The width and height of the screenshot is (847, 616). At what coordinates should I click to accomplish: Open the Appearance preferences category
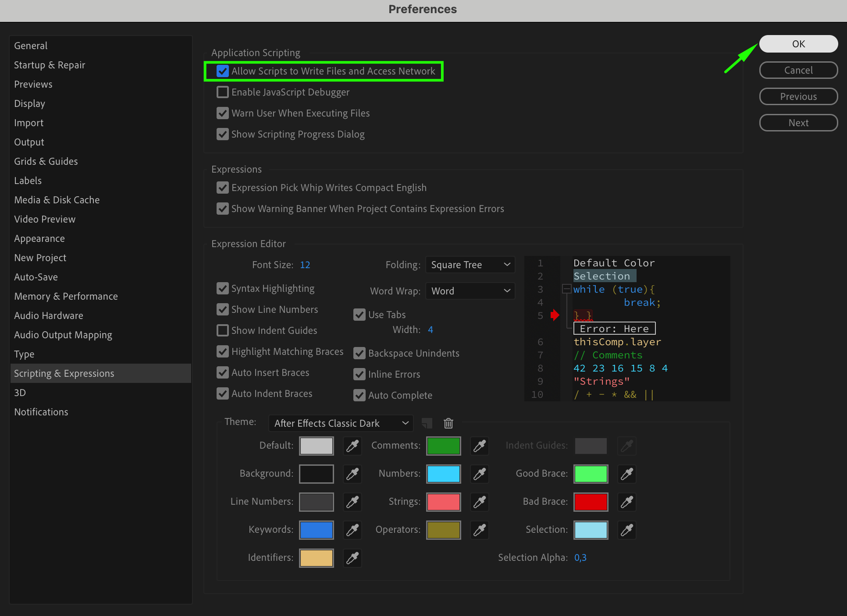pos(39,238)
